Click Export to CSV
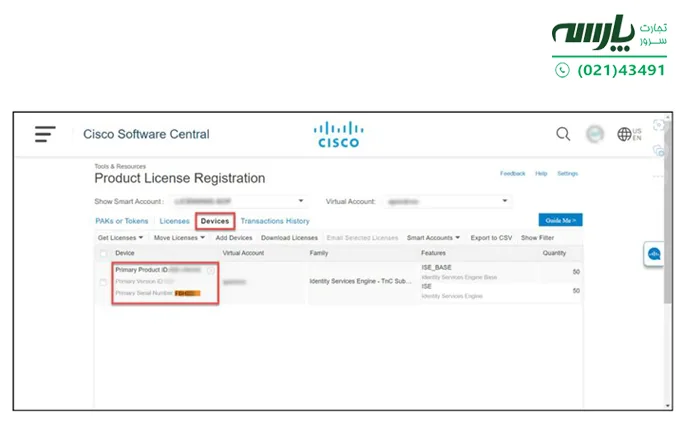 pyautogui.click(x=491, y=238)
